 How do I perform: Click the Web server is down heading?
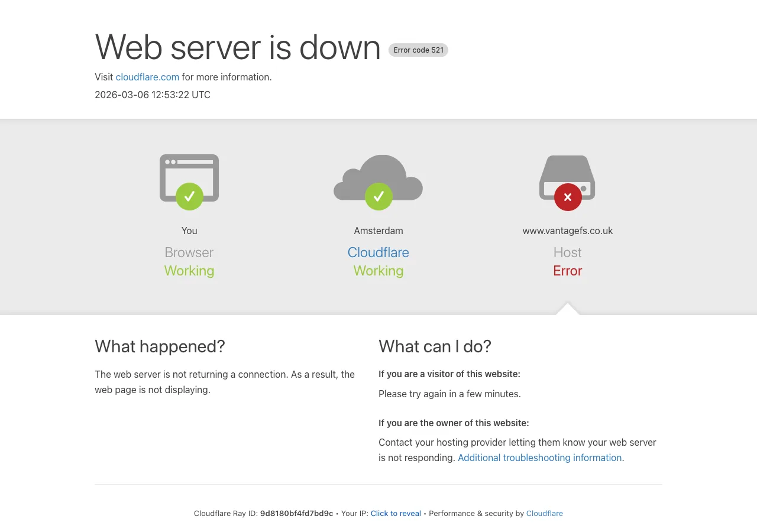pos(238,47)
